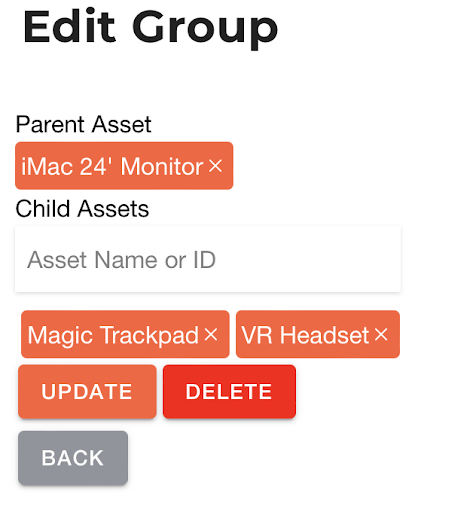
Task: Delete the group with the DELETE button
Action: (x=229, y=391)
